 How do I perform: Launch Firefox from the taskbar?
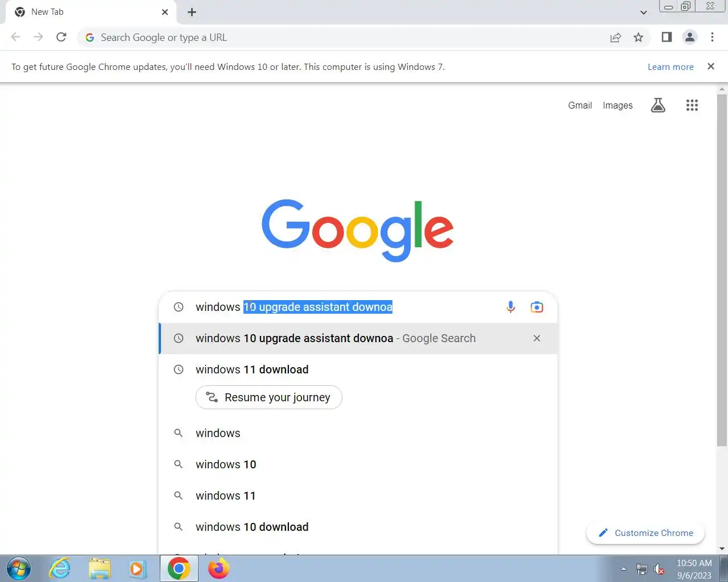[218, 568]
